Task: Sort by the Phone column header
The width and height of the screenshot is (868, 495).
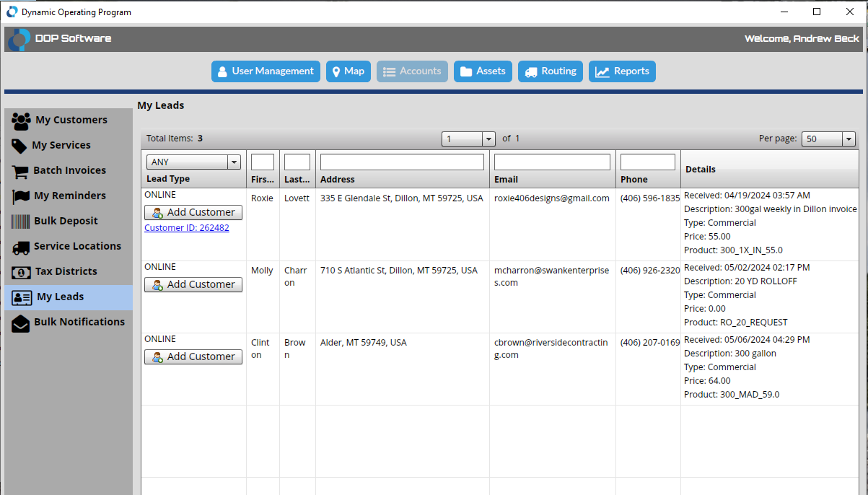Action: click(x=634, y=180)
